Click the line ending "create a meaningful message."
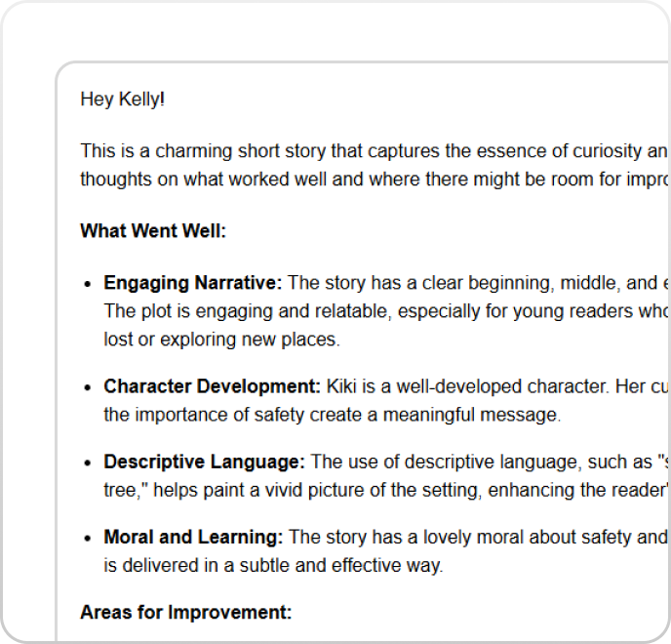 pyautogui.click(x=332, y=415)
